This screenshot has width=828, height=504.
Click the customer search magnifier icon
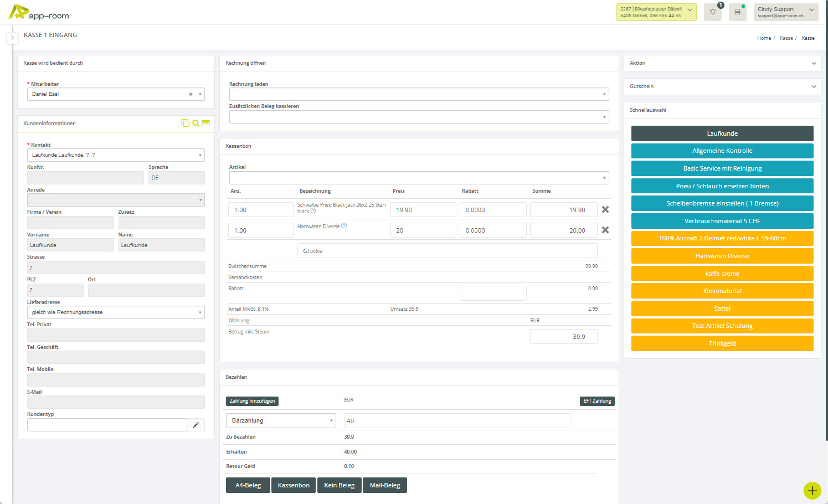[x=196, y=123]
